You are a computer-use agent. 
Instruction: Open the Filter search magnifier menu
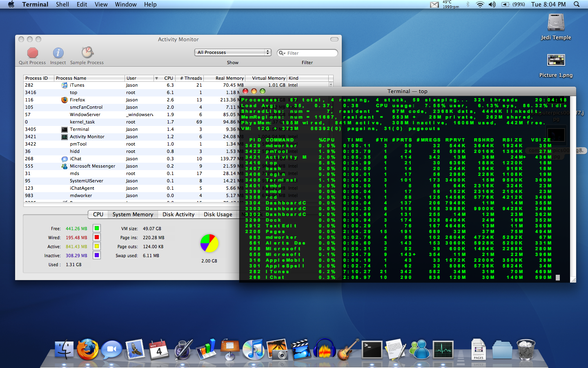point(282,53)
